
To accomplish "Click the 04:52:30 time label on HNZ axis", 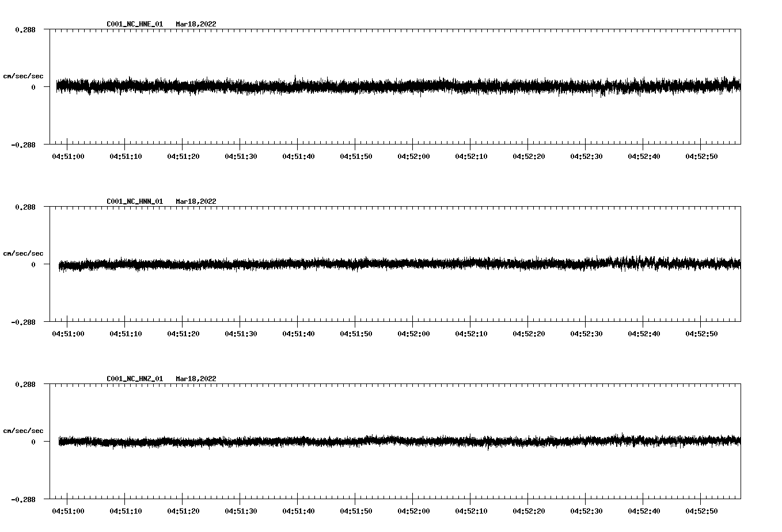I will pyautogui.click(x=586, y=511).
